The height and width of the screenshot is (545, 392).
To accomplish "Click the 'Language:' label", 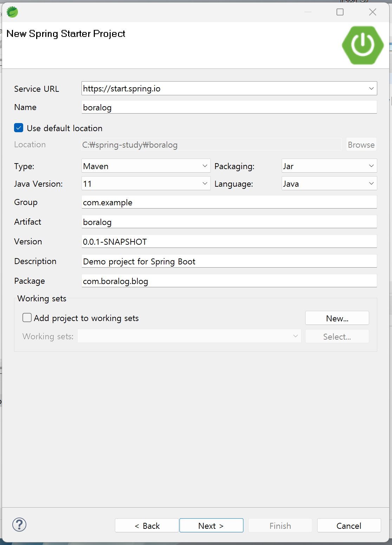I will [234, 184].
